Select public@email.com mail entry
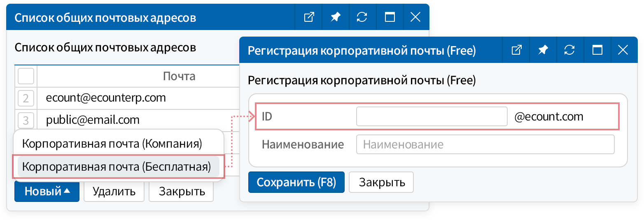Image resolution: width=644 pixels, height=220 pixels. [x=93, y=120]
